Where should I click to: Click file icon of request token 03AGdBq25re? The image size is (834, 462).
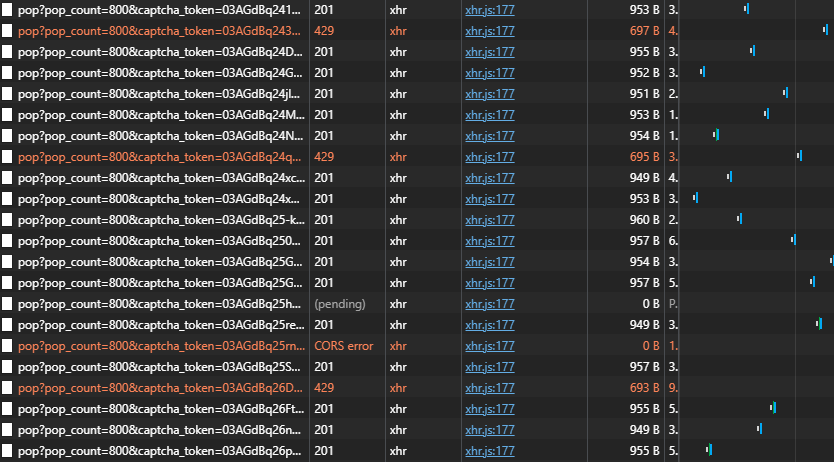(7, 325)
